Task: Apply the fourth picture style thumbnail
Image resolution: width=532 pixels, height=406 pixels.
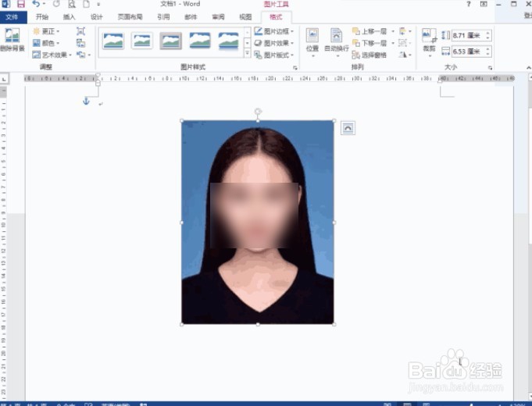Action: click(x=200, y=41)
